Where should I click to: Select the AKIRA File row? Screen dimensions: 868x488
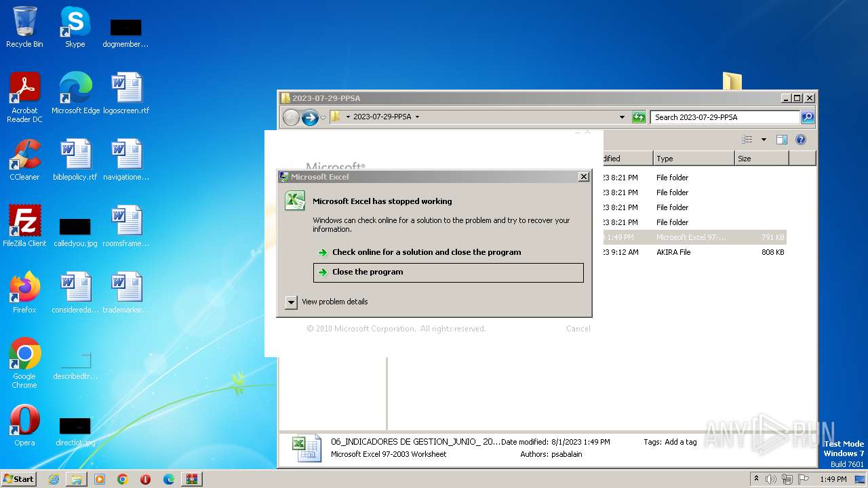(x=694, y=252)
